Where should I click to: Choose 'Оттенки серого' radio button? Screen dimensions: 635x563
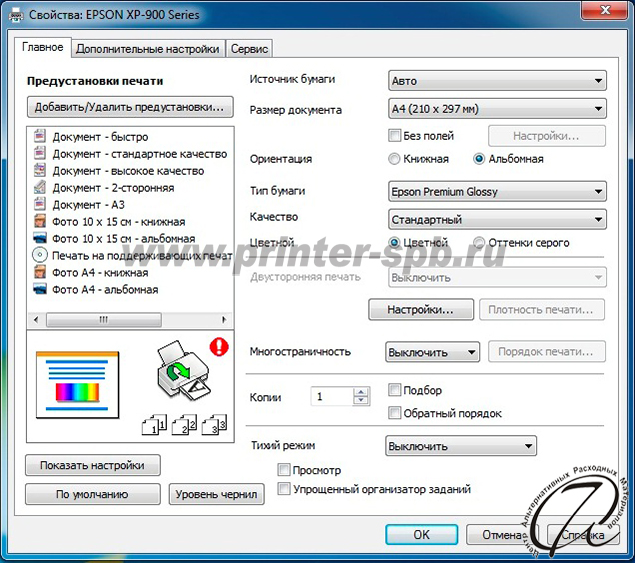point(479,243)
